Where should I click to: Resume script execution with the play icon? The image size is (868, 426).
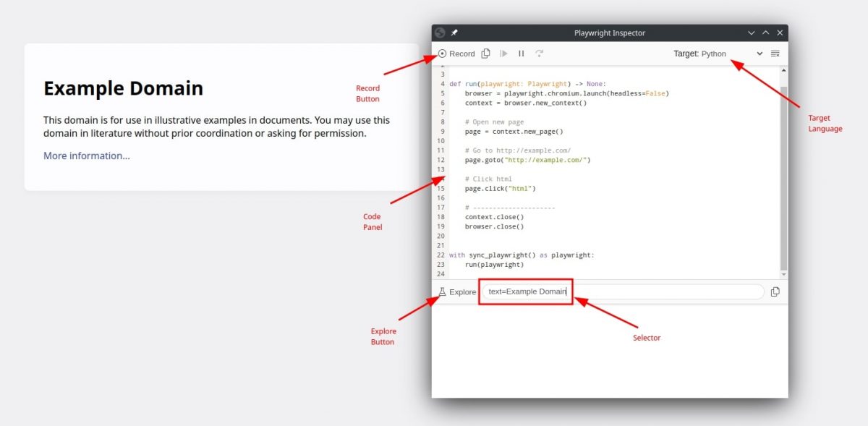pyautogui.click(x=503, y=53)
